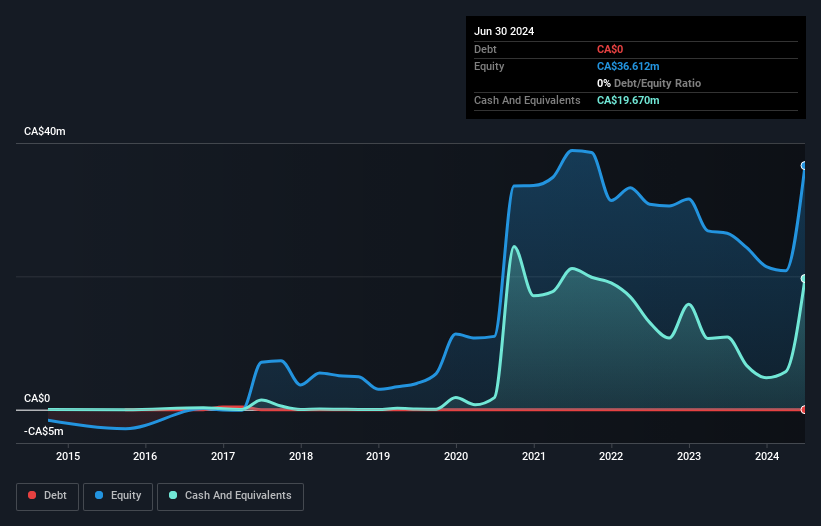
Task: Click the 2015 x-axis label
Action: click(68, 456)
